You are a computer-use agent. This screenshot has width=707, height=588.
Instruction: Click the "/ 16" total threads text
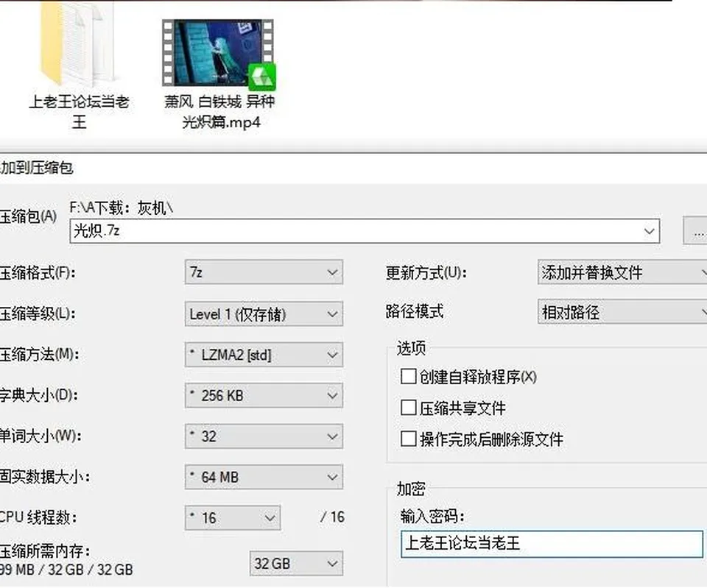click(332, 517)
